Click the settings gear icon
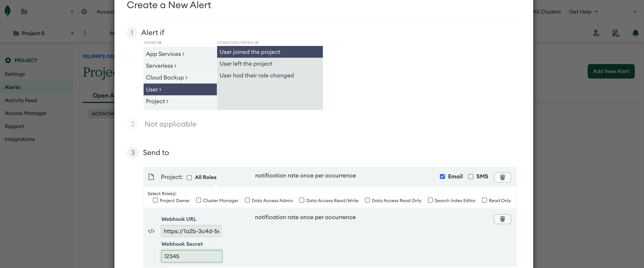The width and height of the screenshot is (644, 268). [84, 12]
